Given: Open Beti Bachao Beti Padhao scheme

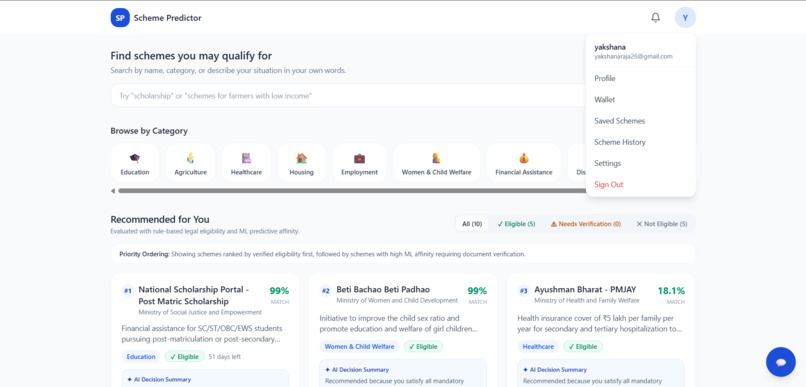Looking at the screenshot, I should (383, 289).
